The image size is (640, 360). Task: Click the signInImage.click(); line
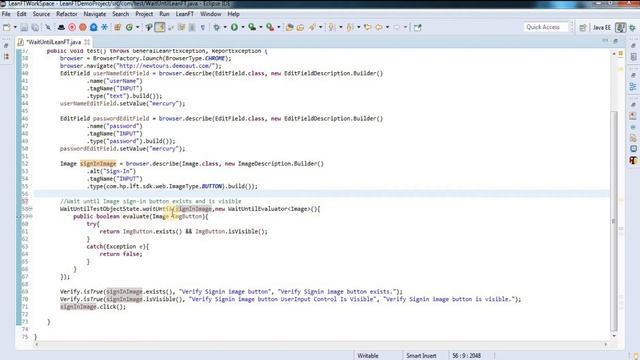pyautogui.click(x=93, y=307)
